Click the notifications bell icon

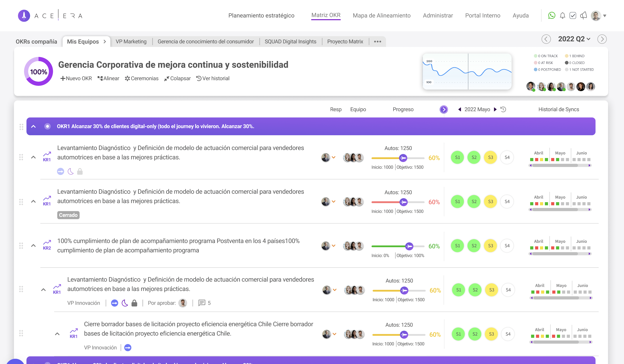(x=562, y=16)
